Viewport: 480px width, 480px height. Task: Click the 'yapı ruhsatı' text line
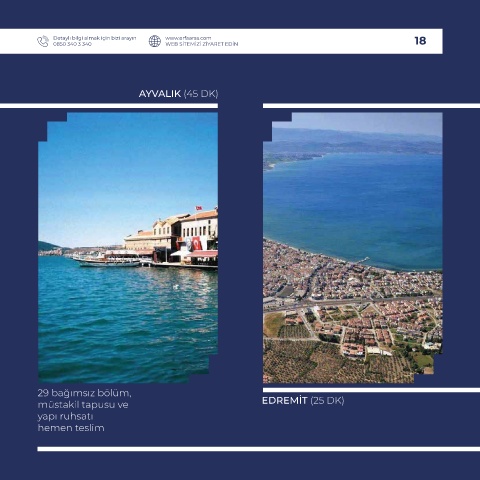click(65, 417)
